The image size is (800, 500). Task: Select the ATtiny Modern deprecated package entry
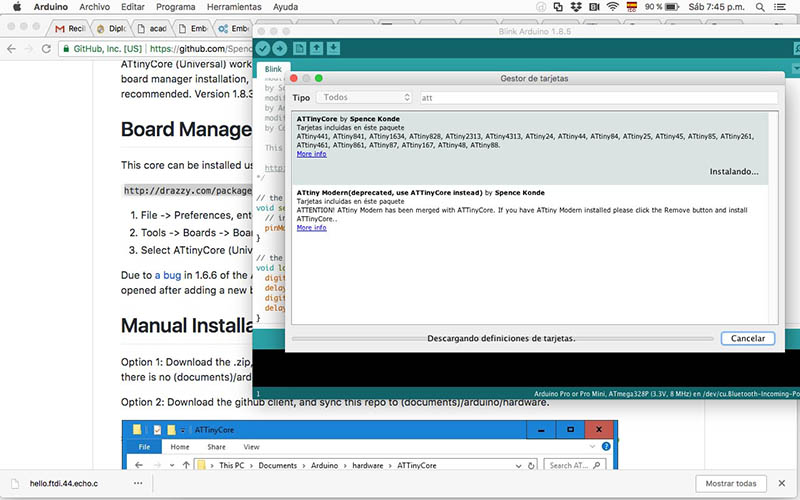[x=530, y=212]
